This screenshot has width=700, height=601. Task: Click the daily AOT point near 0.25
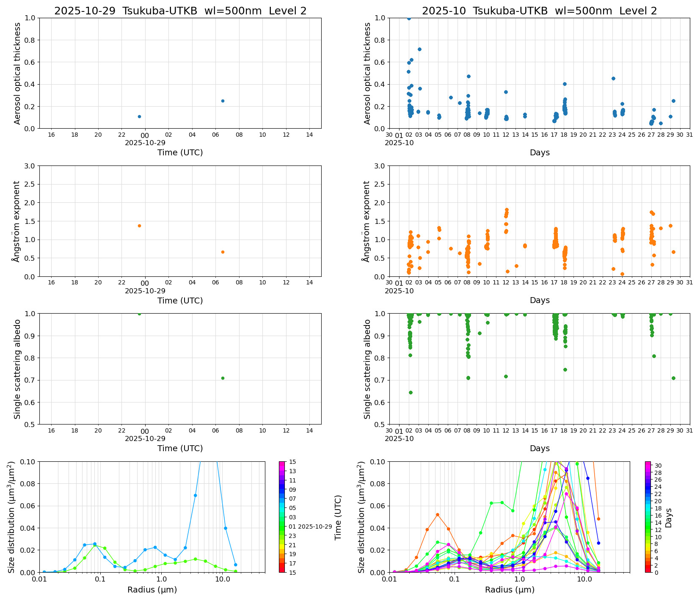click(x=223, y=101)
